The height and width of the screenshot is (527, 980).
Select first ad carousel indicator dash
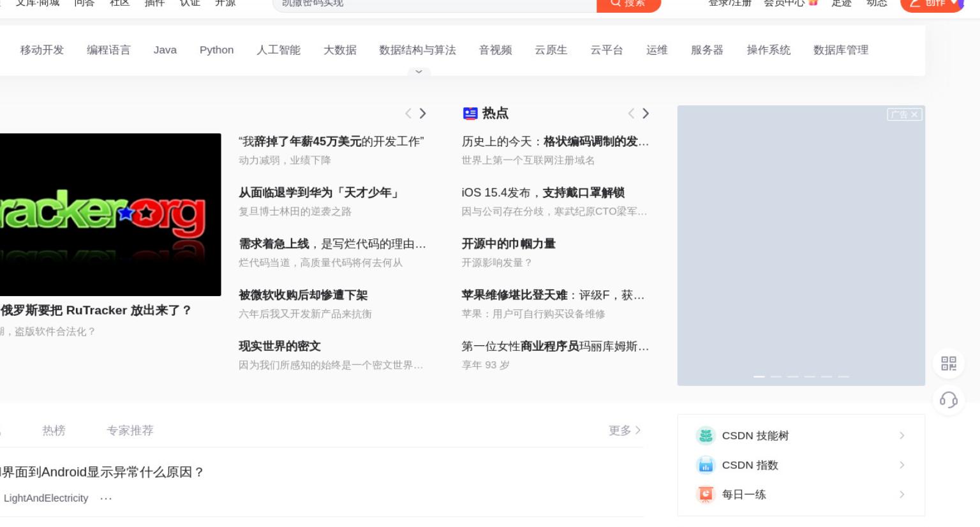point(759,376)
